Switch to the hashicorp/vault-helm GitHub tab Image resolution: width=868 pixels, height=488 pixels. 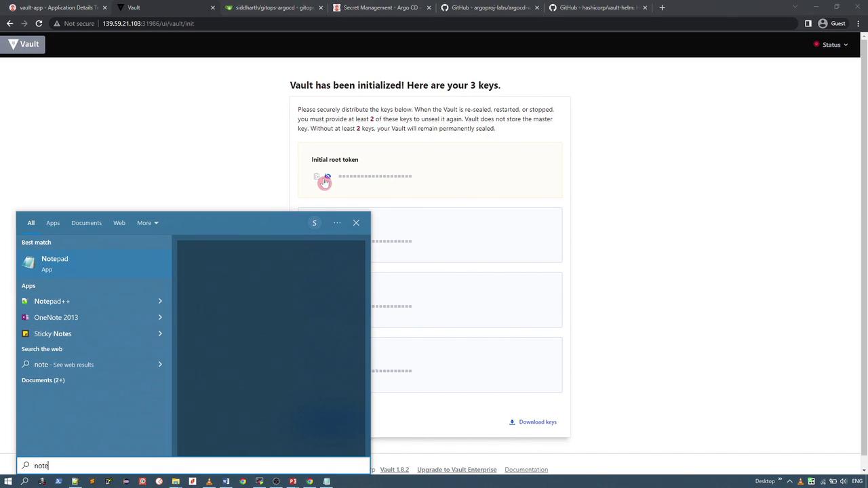coord(597,7)
